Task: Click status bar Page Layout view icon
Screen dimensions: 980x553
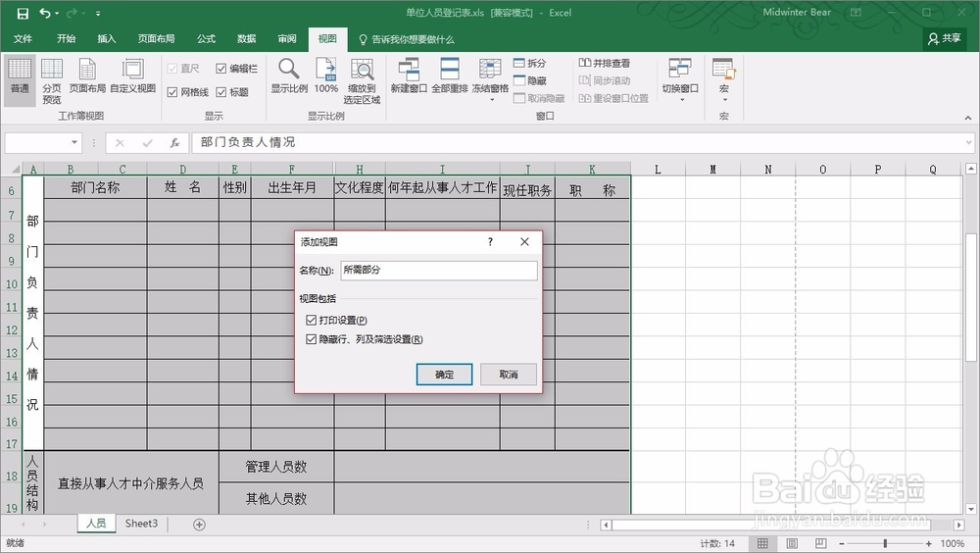Action: coord(792,543)
